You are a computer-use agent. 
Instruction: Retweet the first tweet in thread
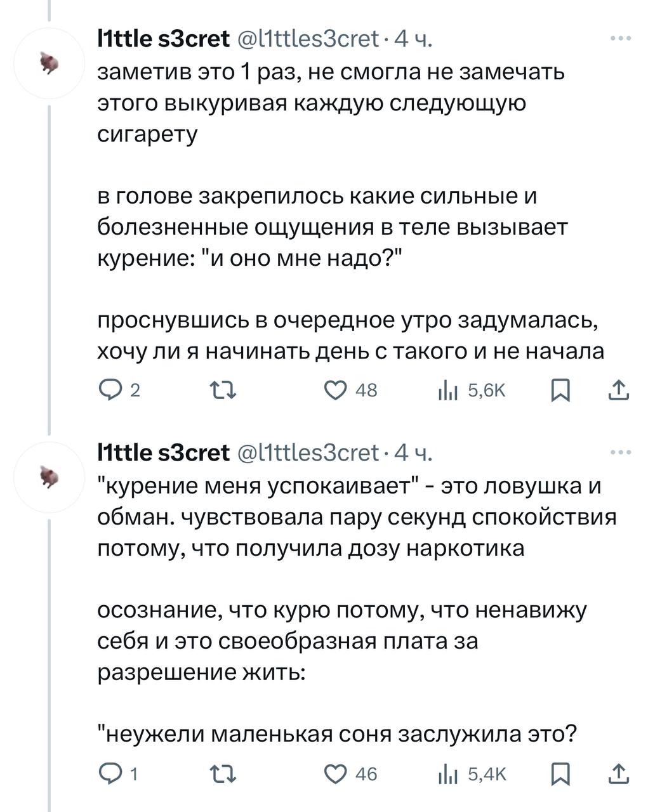tap(222, 390)
